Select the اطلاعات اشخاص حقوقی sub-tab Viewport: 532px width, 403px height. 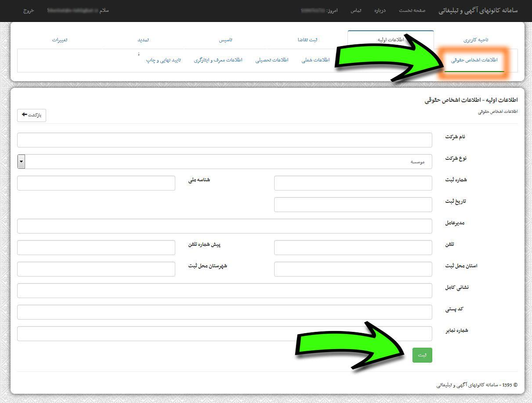click(x=474, y=60)
